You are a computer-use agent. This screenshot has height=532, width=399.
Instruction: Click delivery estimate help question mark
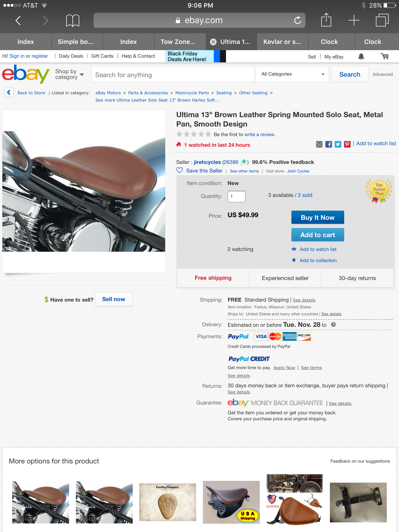pos(334,324)
